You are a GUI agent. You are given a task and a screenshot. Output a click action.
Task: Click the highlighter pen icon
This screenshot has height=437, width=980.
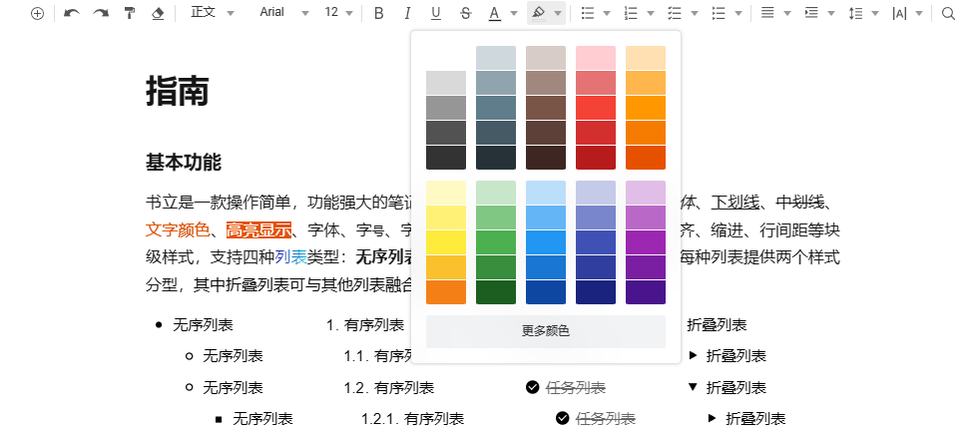(538, 13)
